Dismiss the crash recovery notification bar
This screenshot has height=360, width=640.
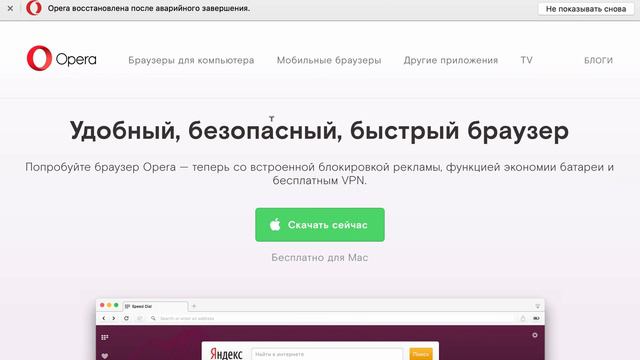pos(10,8)
